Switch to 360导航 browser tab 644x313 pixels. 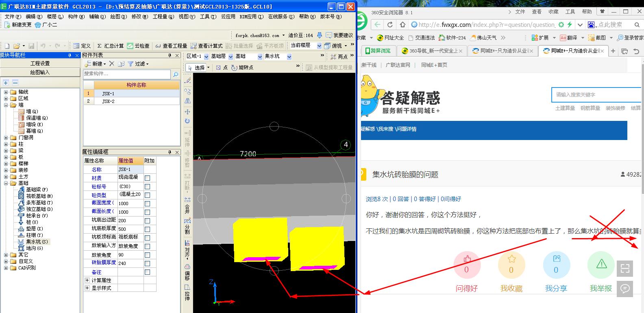coord(432,51)
